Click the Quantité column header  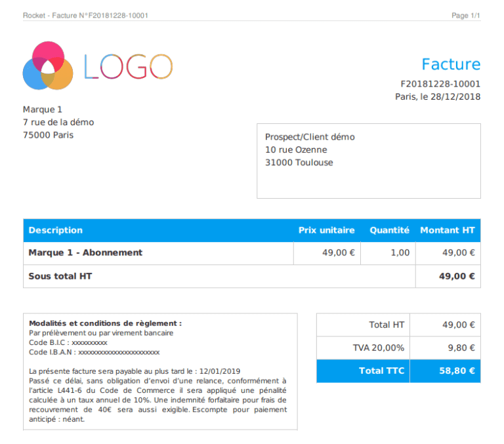point(390,230)
